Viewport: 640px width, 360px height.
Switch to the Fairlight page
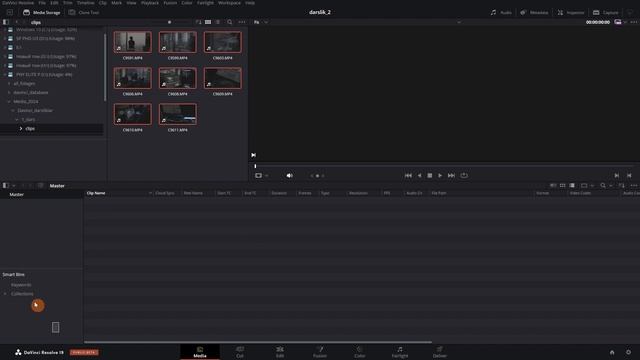(400, 352)
